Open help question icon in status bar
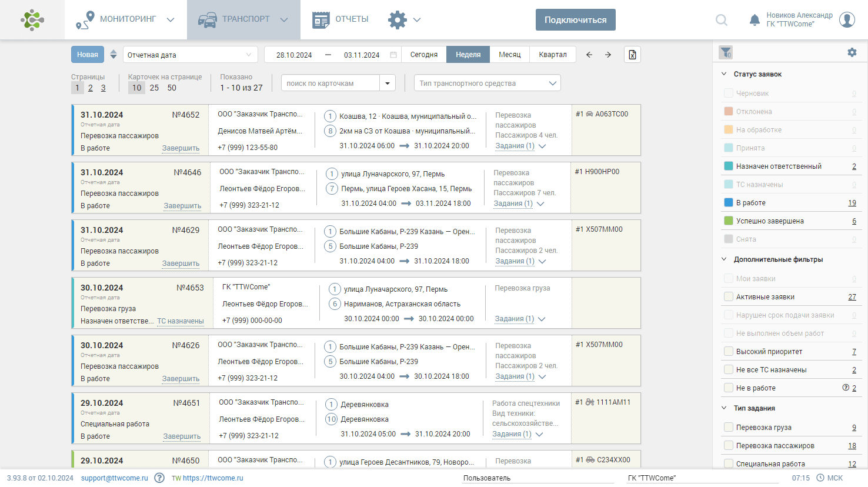 point(159,478)
